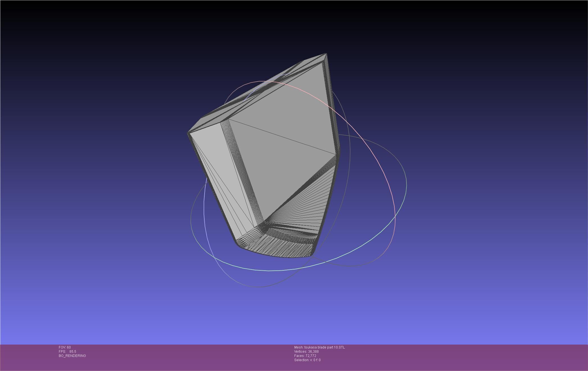The image size is (588, 371).
Task: Click the left corner vertex of the mesh
Action: pos(188,133)
